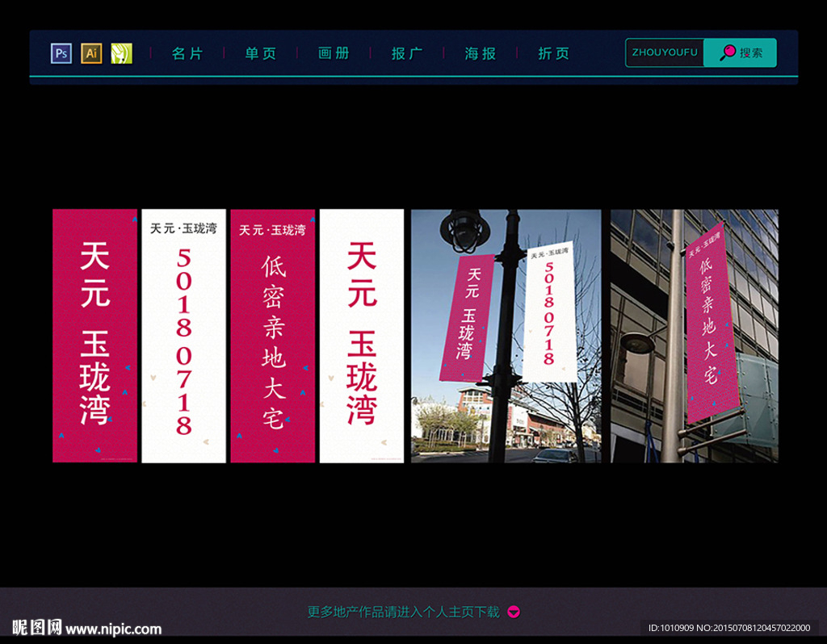
Task: Open the Photoshop application icon
Action: 61,52
